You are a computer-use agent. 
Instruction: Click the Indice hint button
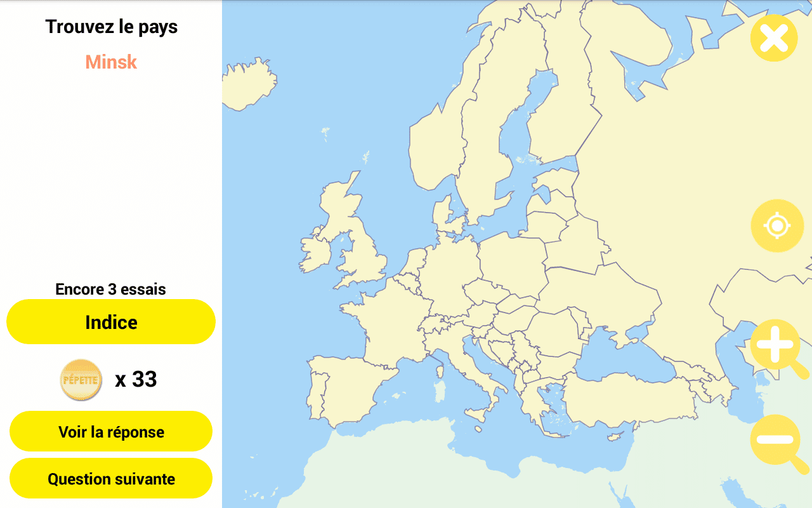(x=111, y=322)
